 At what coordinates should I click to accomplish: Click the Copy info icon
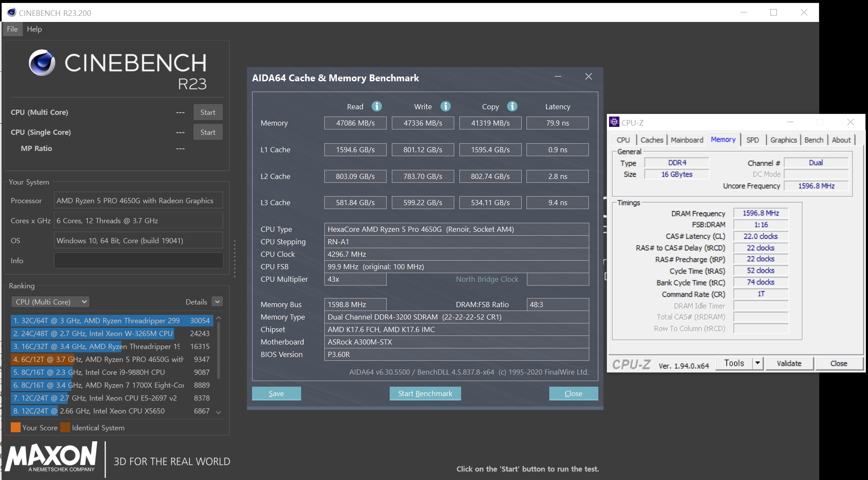[x=512, y=106]
